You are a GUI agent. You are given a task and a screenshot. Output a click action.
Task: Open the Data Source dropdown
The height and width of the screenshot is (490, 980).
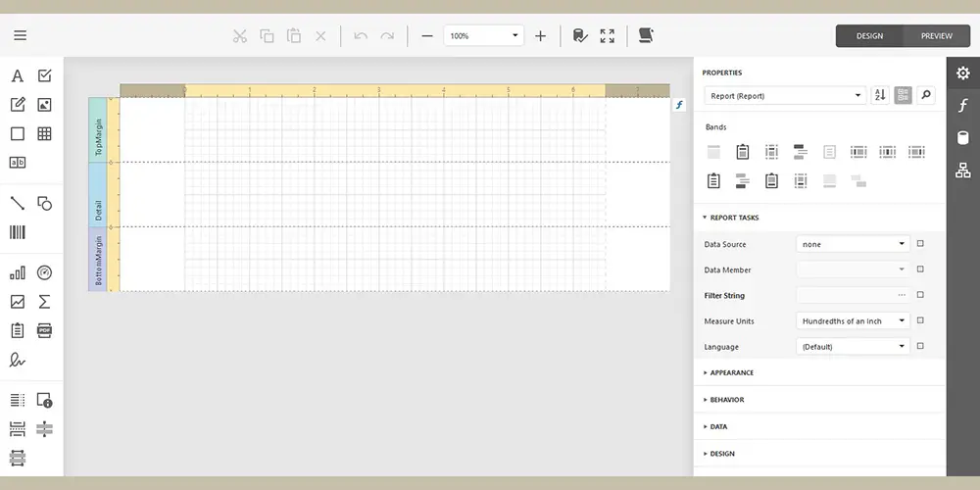(854, 244)
